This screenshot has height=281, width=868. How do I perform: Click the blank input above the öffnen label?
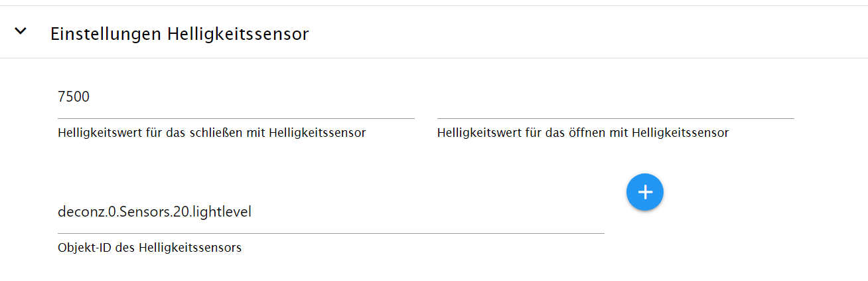tap(616, 98)
